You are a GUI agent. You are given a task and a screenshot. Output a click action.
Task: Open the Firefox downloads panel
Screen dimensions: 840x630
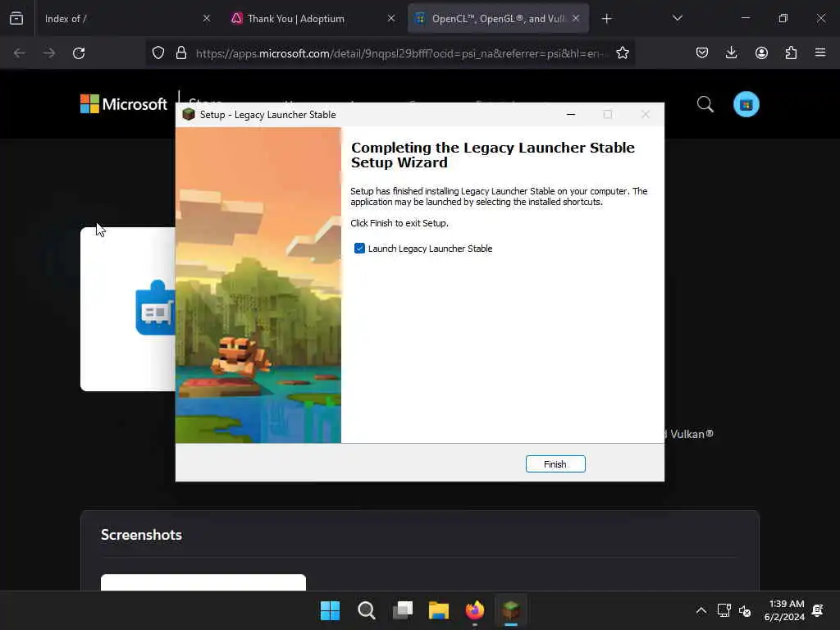[x=731, y=53]
